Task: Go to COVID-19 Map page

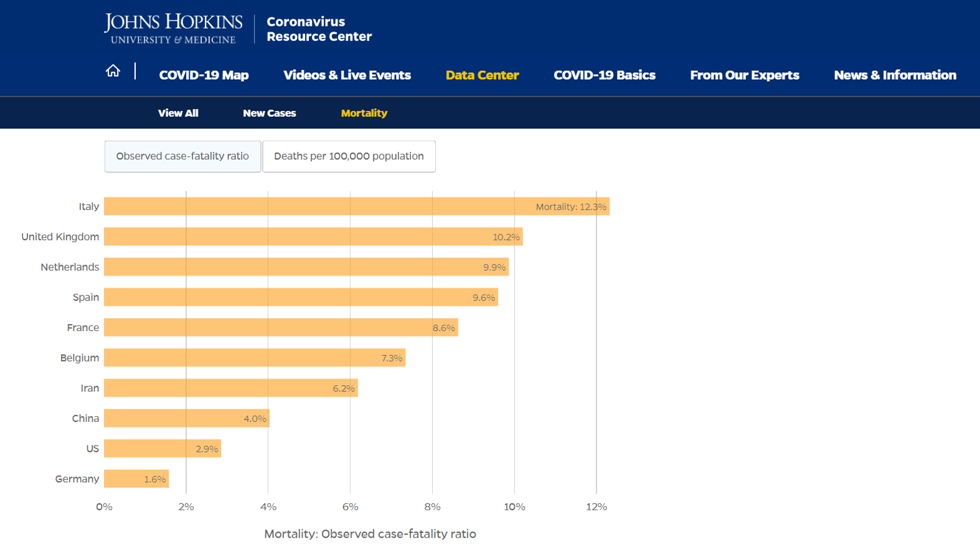Action: point(204,75)
